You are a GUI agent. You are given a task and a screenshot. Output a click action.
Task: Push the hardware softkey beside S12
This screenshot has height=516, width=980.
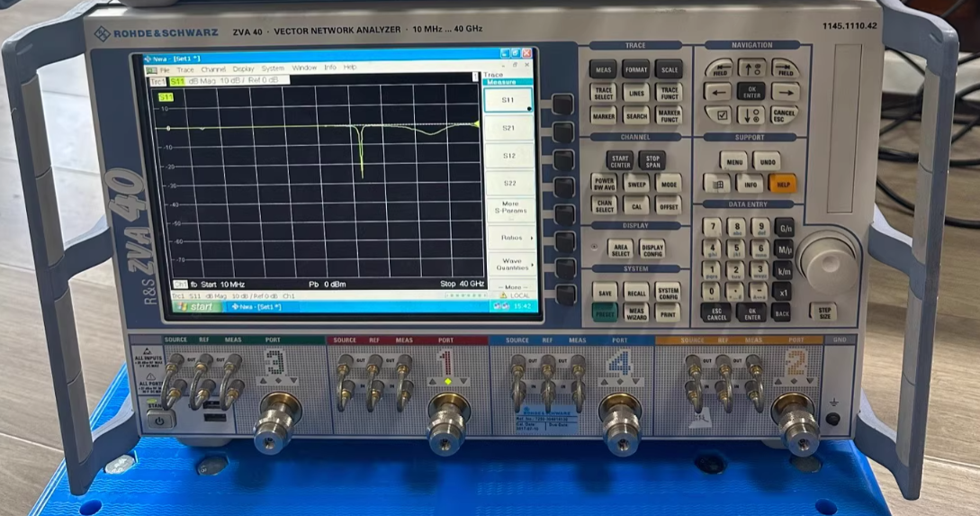[563, 159]
